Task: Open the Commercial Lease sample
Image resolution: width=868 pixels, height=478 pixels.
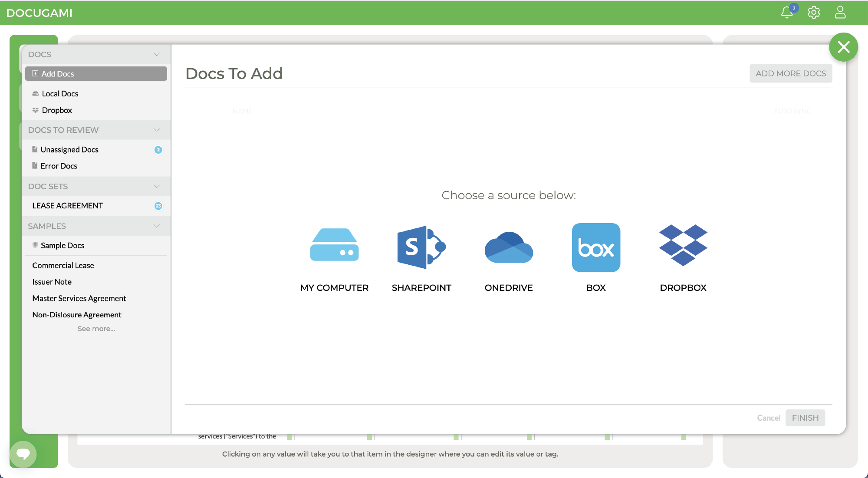Action: point(62,265)
